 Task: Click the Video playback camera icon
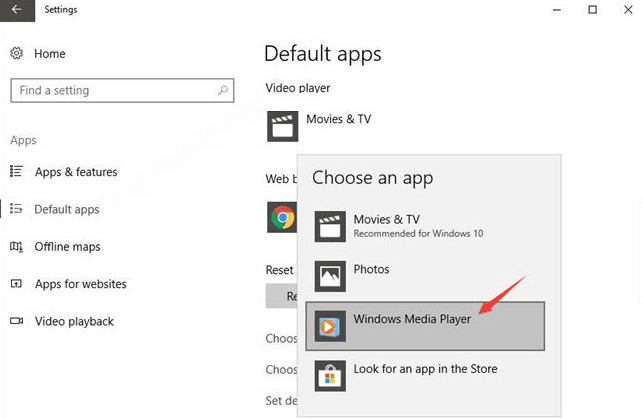tap(16, 321)
